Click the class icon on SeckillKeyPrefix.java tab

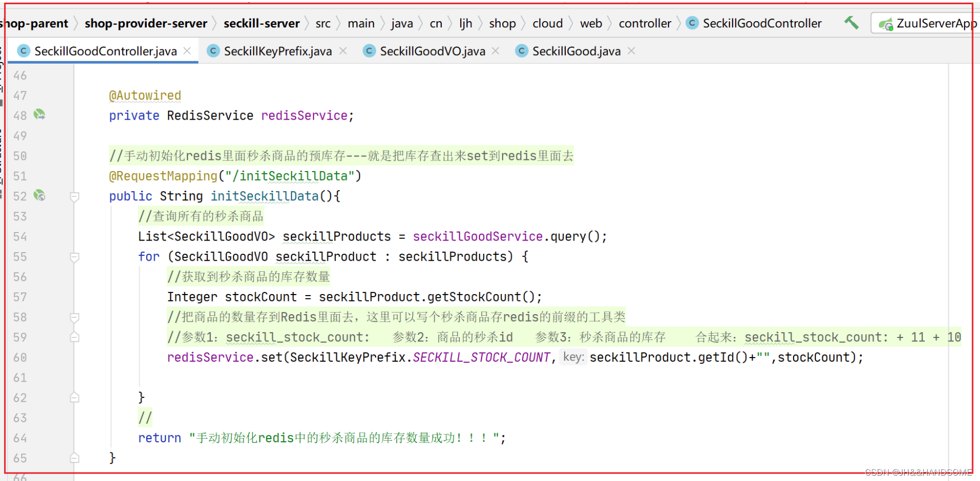click(x=213, y=51)
